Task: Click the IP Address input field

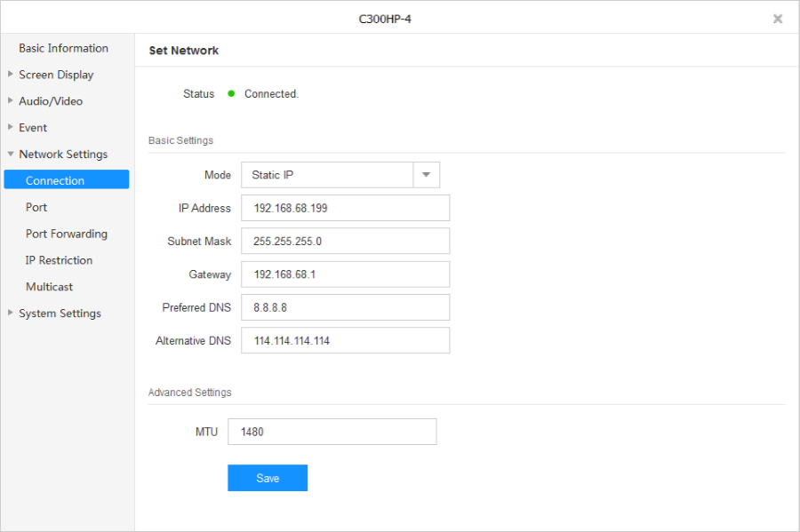Action: pyautogui.click(x=345, y=208)
